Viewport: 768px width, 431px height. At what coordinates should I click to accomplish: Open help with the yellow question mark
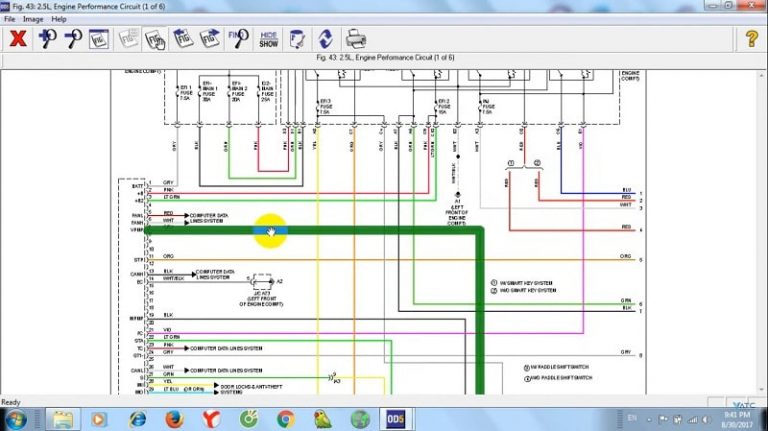coord(750,39)
